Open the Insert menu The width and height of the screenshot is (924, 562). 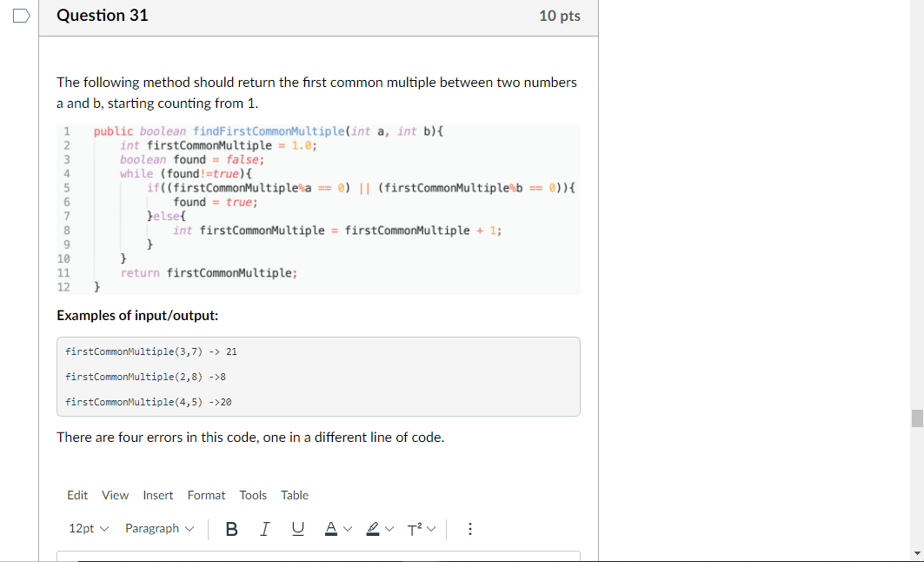click(158, 495)
